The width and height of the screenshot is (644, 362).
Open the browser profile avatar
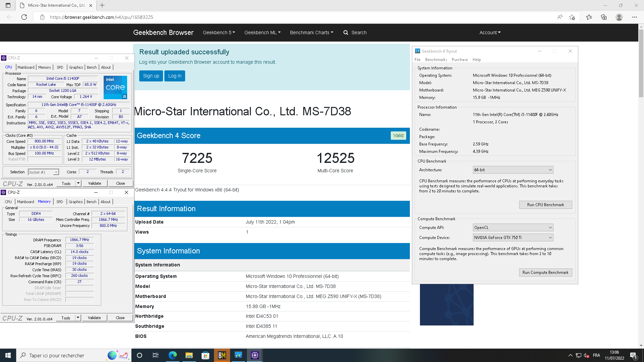(x=619, y=17)
